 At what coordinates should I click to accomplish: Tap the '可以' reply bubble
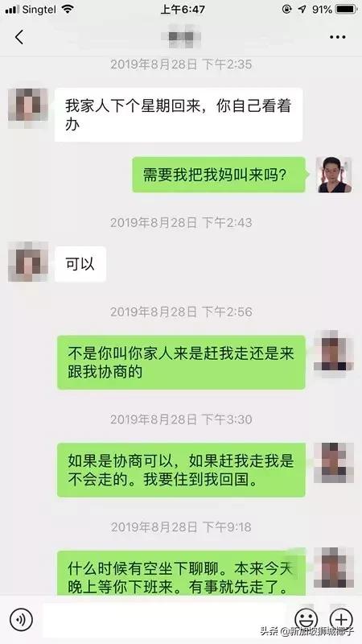(80, 264)
